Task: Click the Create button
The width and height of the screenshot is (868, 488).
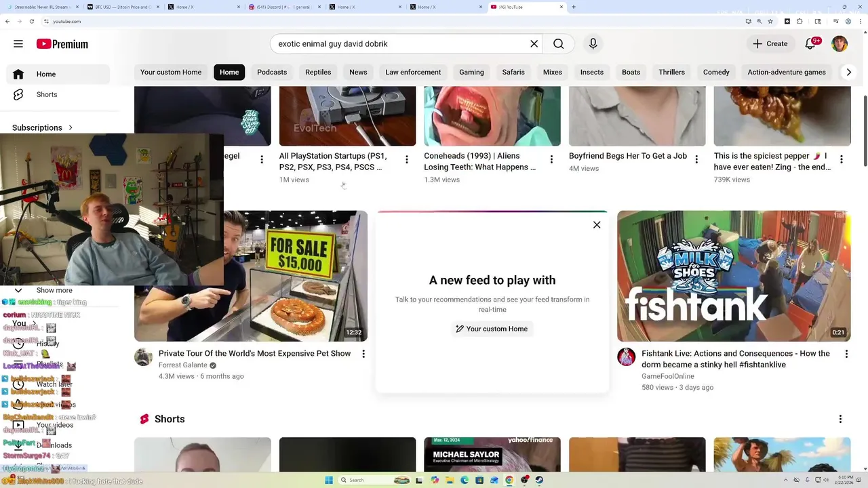Action: pyautogui.click(x=770, y=44)
